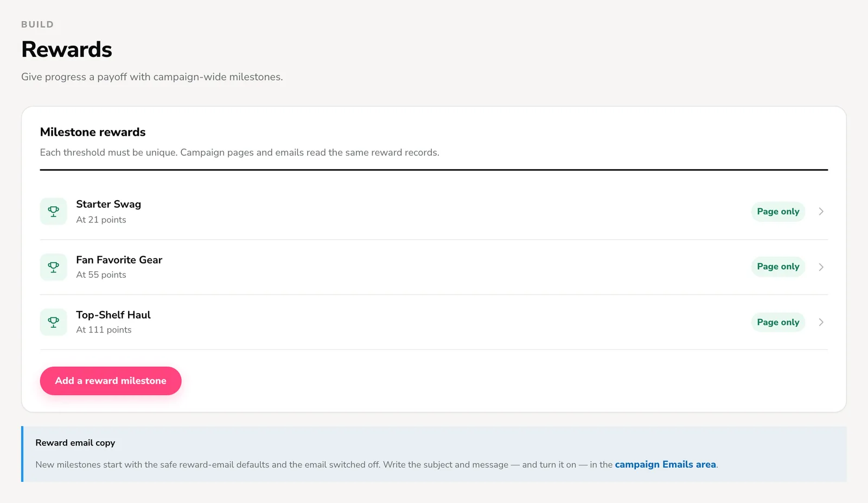Select the "At 21 points" text
This screenshot has width=868, height=503.
[x=101, y=220]
